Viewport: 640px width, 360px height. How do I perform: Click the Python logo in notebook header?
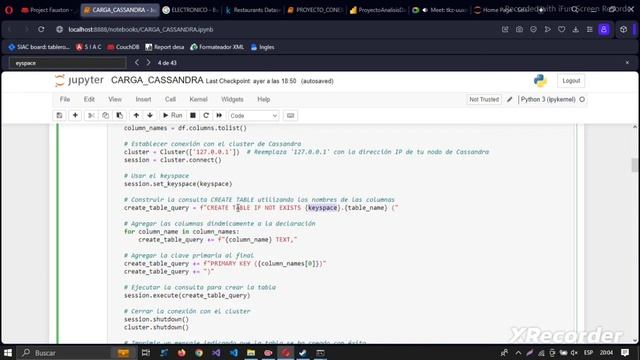point(540,81)
